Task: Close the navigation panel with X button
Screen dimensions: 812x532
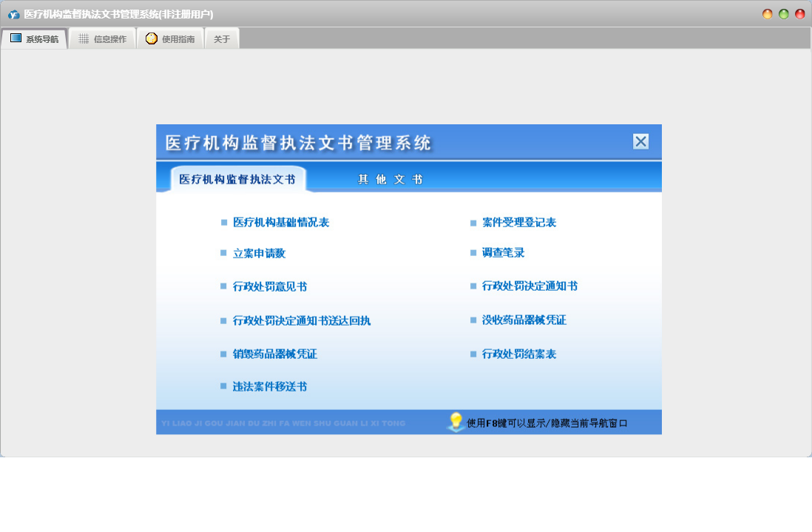Action: click(640, 141)
